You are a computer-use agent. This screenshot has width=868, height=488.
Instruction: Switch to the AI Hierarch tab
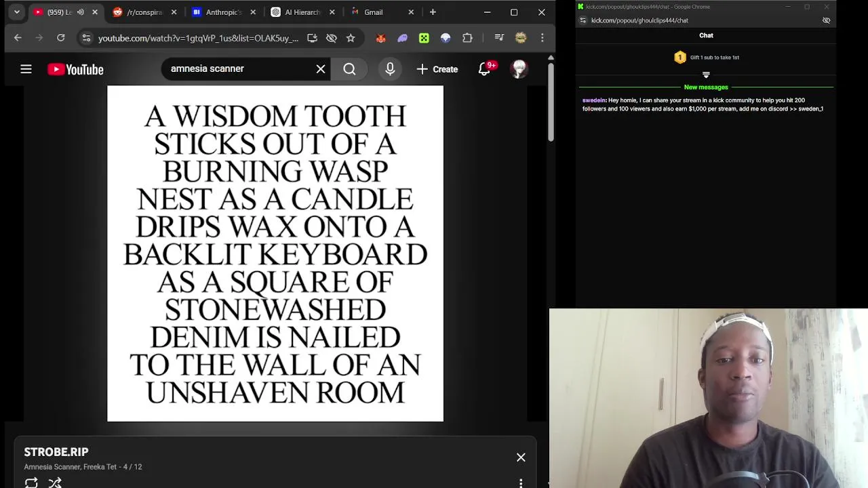click(302, 12)
